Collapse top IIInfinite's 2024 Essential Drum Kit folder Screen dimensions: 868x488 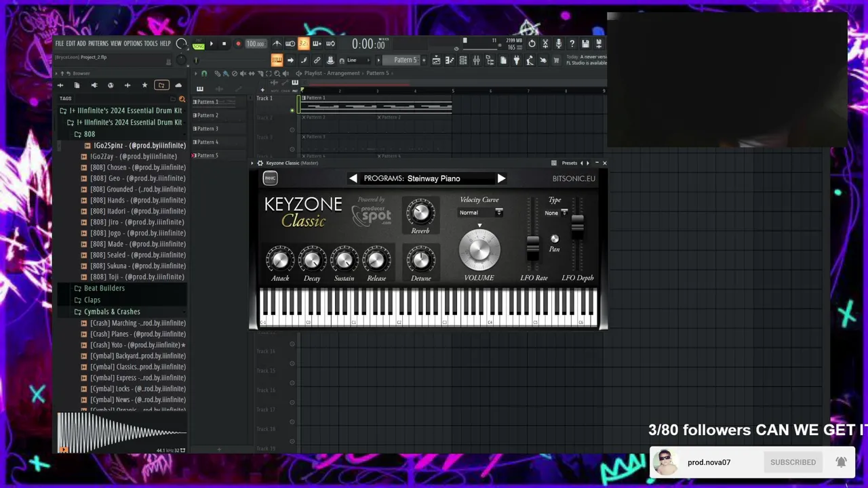click(121, 110)
